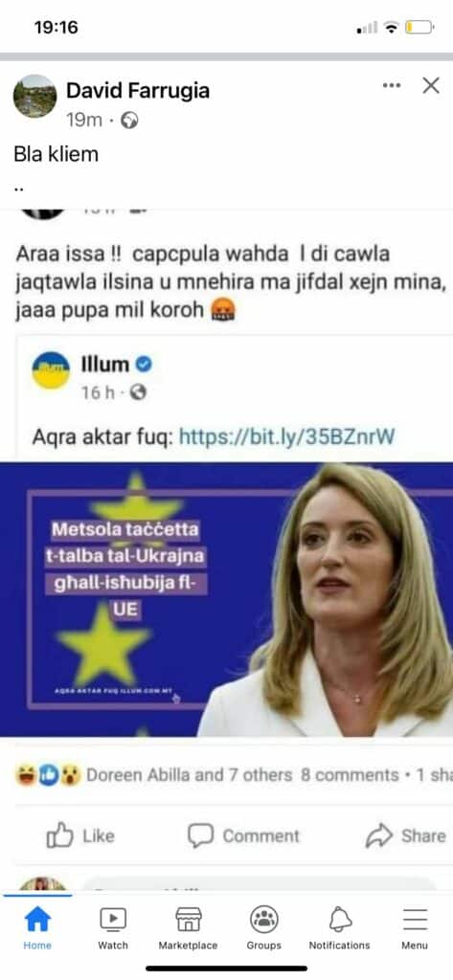This screenshot has width=453, height=980.
Task: View the reaction emoji list
Action: tap(48, 775)
